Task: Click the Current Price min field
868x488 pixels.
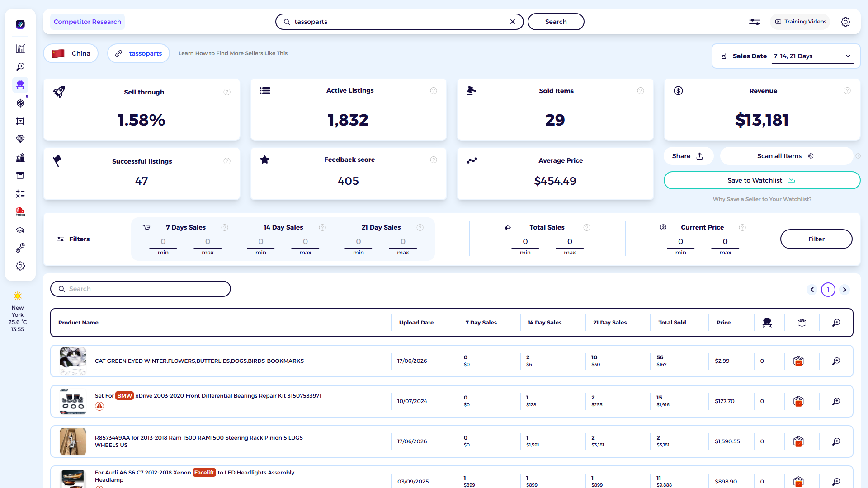Action: 681,242
